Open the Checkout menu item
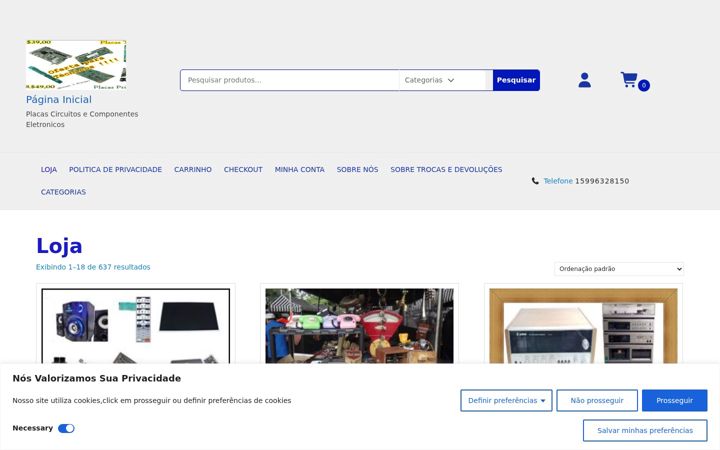This screenshot has height=450, width=720. coord(243,169)
